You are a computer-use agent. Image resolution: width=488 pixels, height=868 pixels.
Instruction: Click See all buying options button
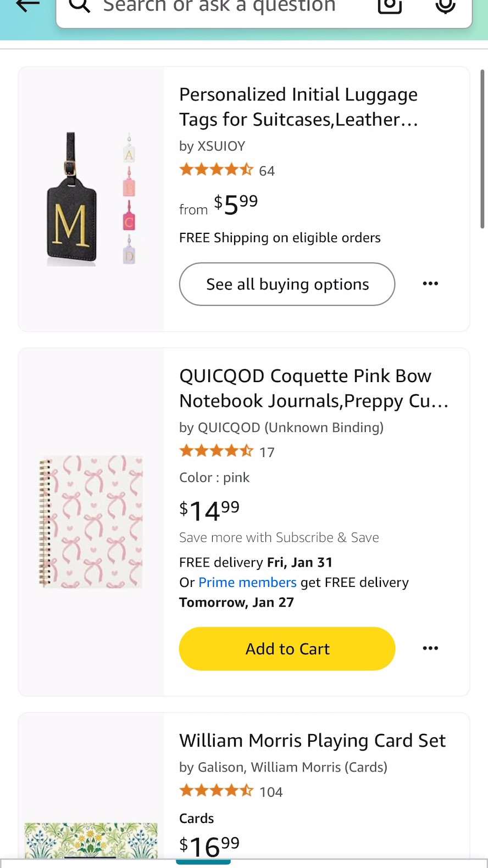pyautogui.click(x=287, y=284)
